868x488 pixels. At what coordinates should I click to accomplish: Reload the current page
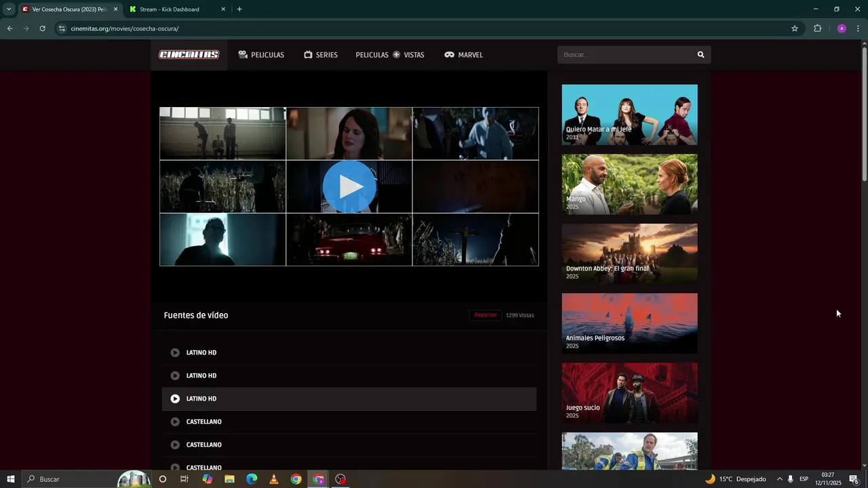click(42, 28)
